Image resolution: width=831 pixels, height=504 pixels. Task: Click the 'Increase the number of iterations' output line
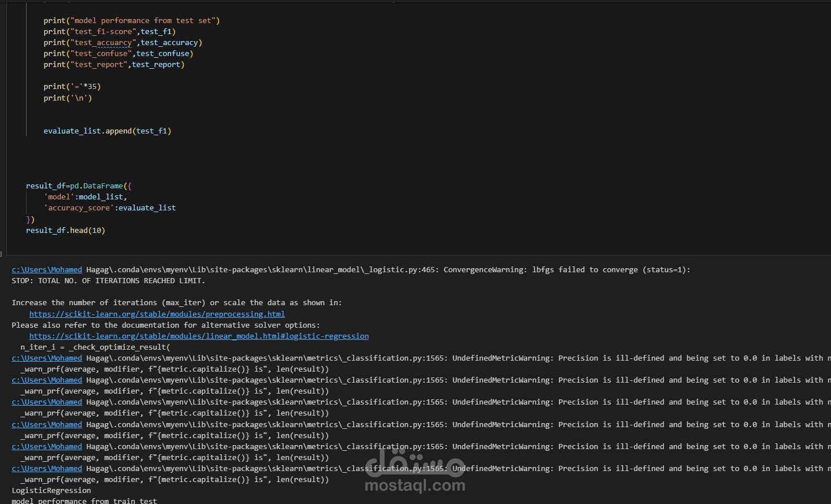pyautogui.click(x=177, y=302)
